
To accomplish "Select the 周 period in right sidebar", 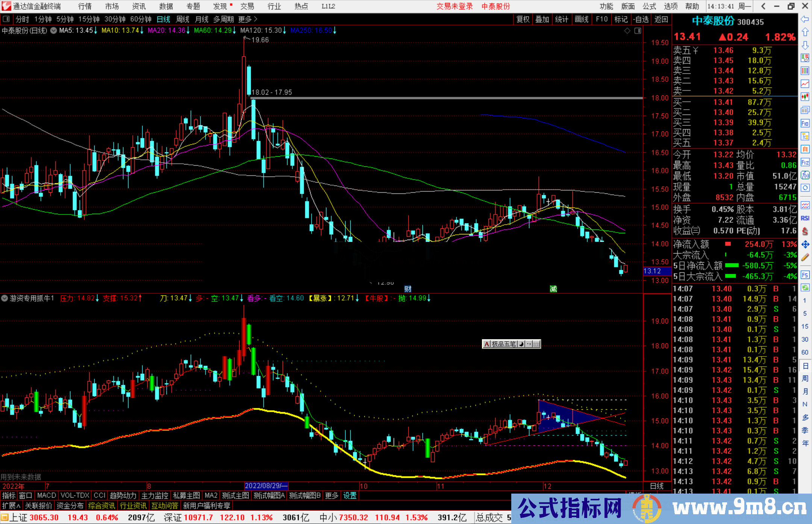I will point(805,379).
